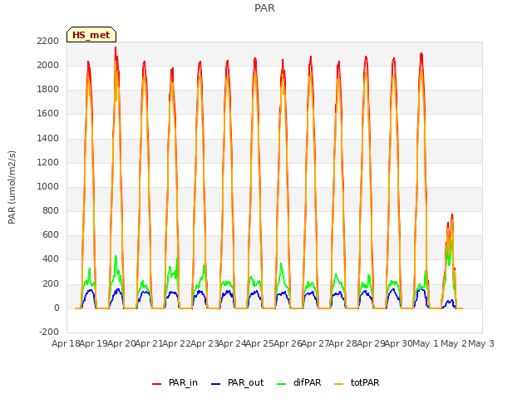Click the 1200 y-axis tick label

tap(48, 163)
